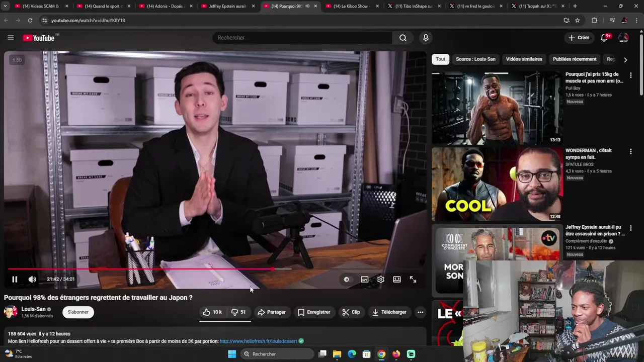This screenshot has width=644, height=362.
Task: Select the Source : Louis-San chip
Action: 475,59
